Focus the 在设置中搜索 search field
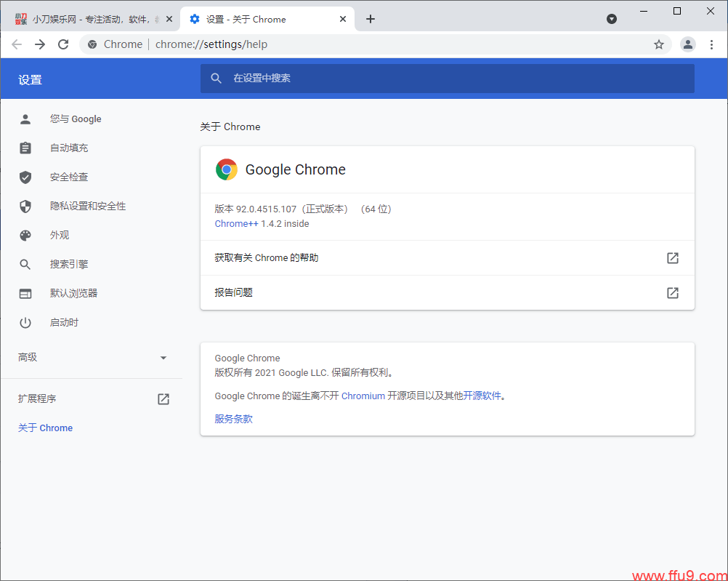 coord(447,78)
